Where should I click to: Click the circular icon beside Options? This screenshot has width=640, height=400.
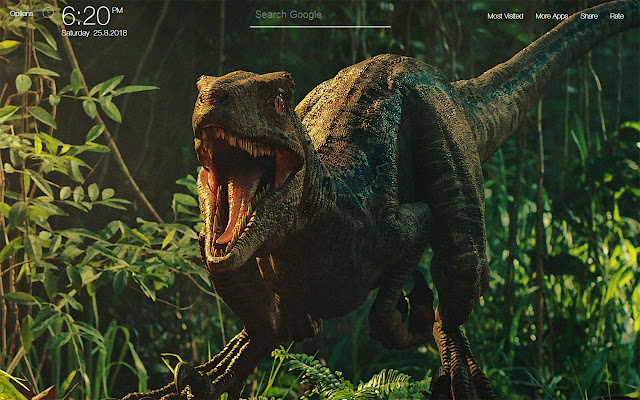click(48, 13)
